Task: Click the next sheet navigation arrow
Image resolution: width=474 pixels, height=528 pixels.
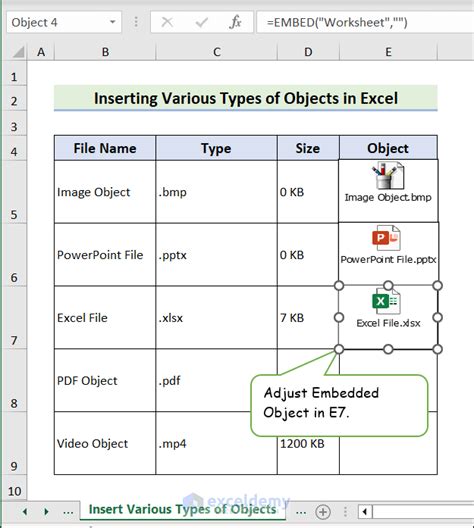Action: 46,512
